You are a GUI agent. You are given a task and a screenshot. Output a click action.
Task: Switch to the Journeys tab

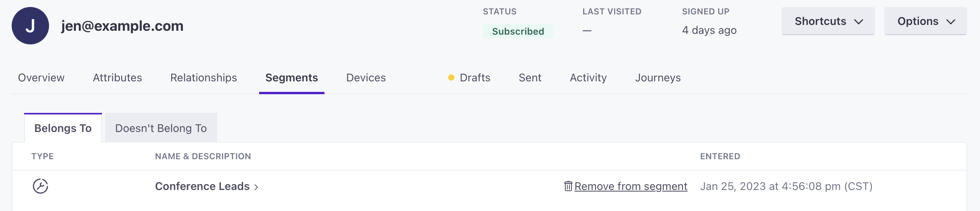[658, 77]
